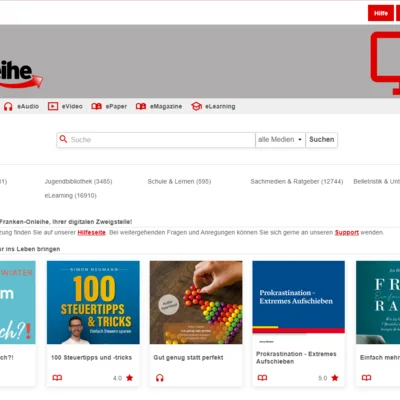Viewport: 400px width, 400px height.
Task: Open the eMagazine menu item
Action: click(x=166, y=106)
